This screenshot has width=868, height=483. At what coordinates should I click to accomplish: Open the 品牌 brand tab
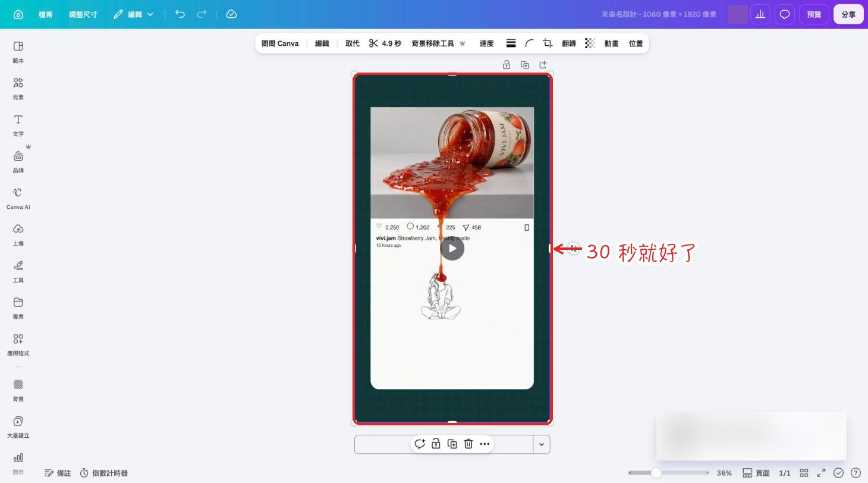[18, 162]
